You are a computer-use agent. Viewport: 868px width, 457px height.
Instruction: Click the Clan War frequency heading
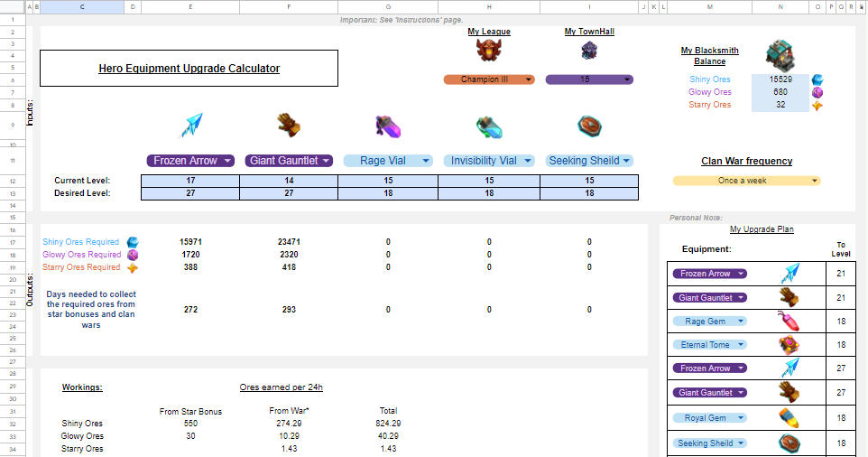click(x=747, y=161)
